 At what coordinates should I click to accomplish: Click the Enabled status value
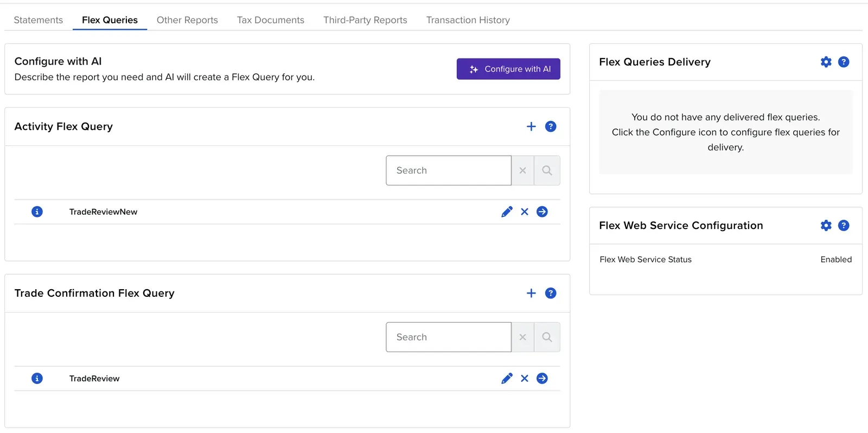[x=836, y=259]
